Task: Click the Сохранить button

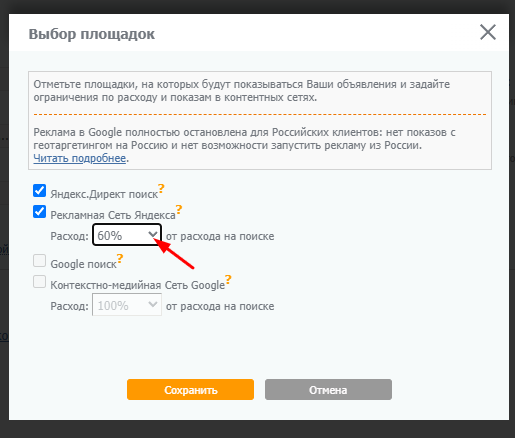Action: 190,389
